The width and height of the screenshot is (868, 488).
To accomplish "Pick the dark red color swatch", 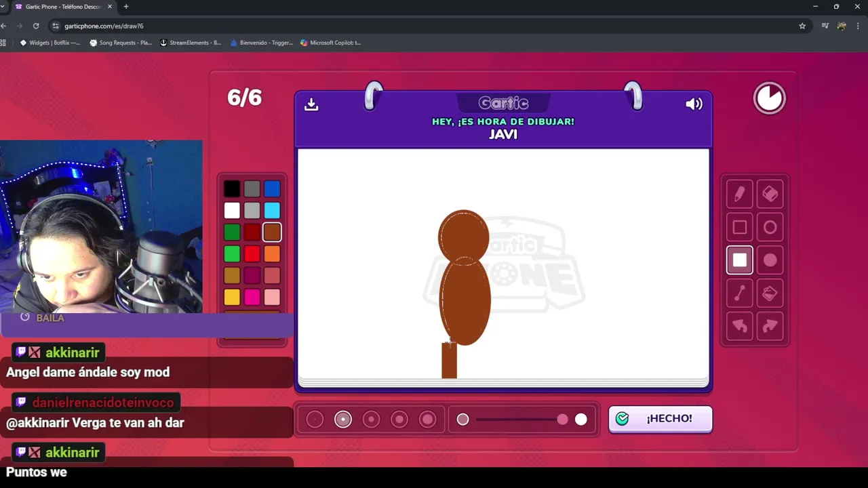I will tap(252, 232).
